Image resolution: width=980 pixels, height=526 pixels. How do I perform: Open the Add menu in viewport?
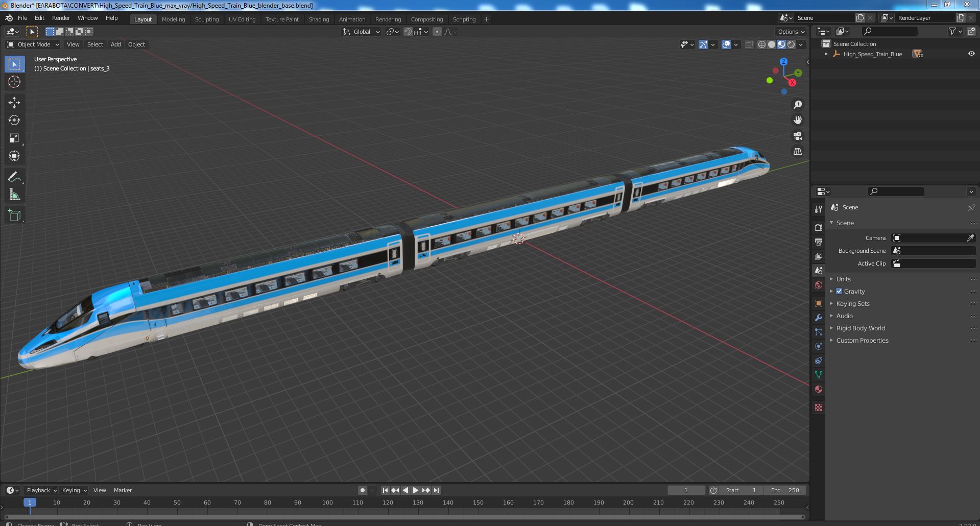116,44
